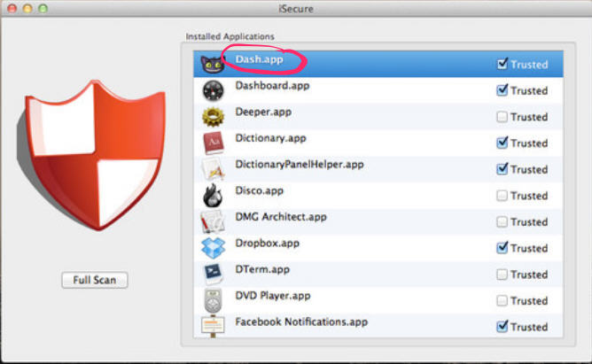Image resolution: width=592 pixels, height=364 pixels.
Task: Check Trusted for Deeper.app
Action: [x=502, y=117]
